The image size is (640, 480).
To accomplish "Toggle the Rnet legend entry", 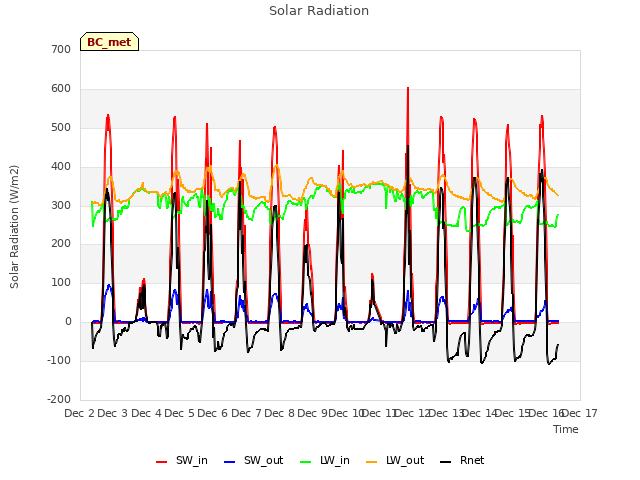I will point(462,460).
